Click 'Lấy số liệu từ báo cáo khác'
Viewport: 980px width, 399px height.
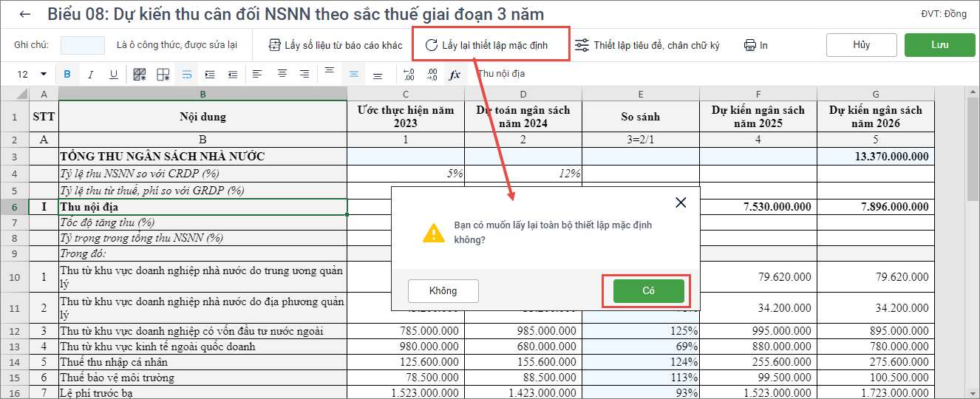click(336, 45)
